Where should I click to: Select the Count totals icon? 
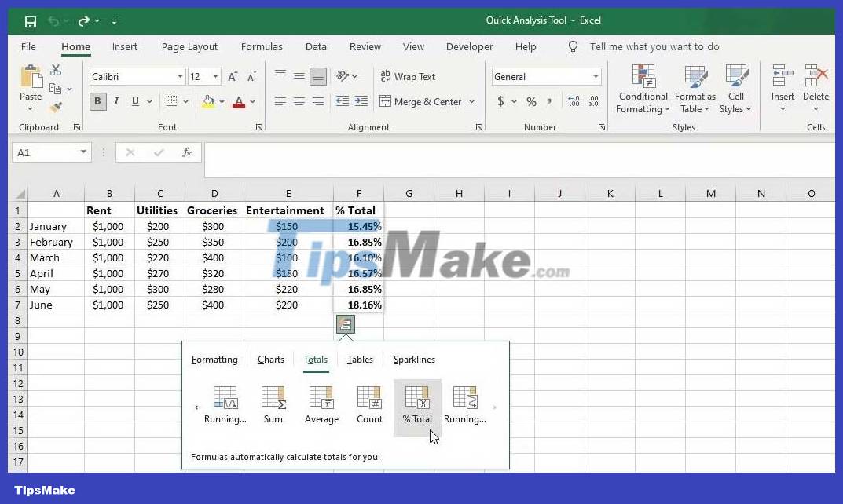pyautogui.click(x=369, y=404)
